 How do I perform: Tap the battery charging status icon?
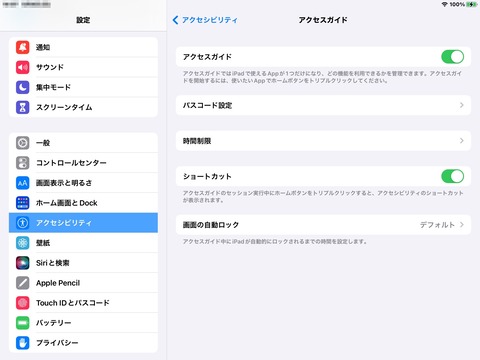click(472, 4)
